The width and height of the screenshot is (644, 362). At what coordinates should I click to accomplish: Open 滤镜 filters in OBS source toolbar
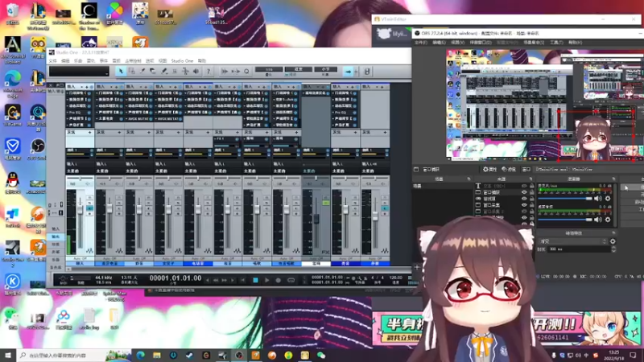[x=509, y=169]
